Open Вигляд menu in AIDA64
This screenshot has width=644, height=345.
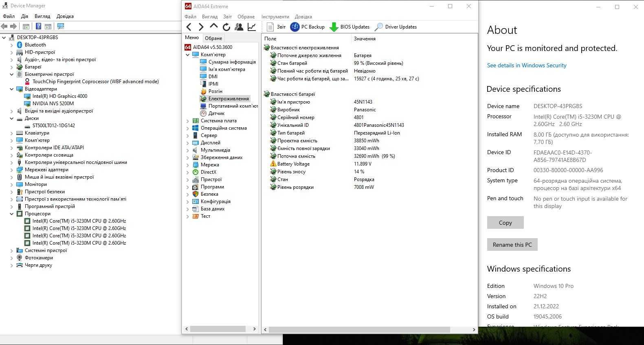tap(210, 17)
